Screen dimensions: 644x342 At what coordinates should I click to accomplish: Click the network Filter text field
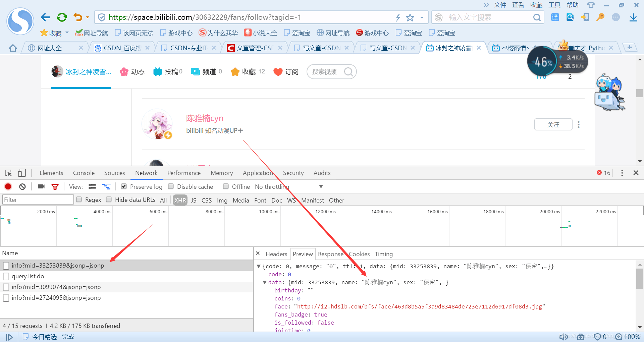click(x=38, y=200)
